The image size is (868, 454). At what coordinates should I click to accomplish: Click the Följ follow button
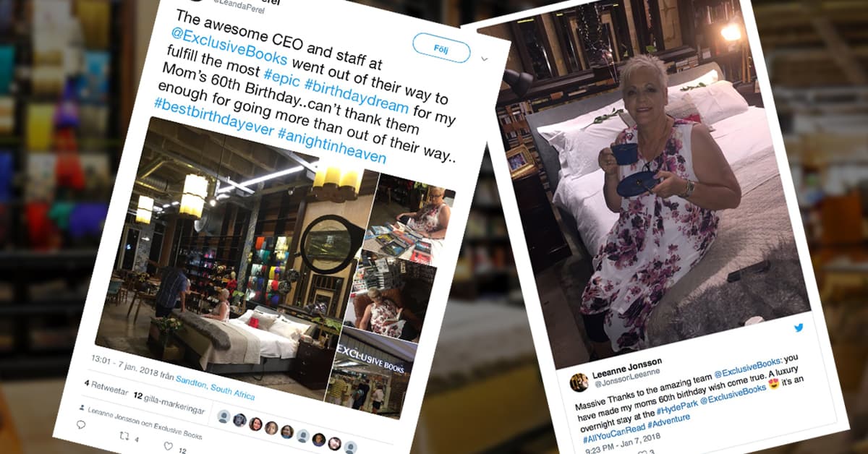point(441,48)
